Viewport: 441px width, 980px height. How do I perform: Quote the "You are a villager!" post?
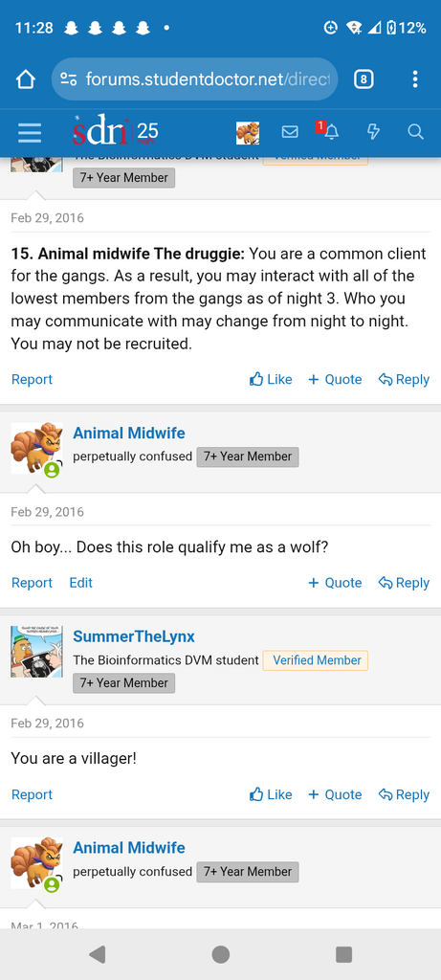(x=335, y=794)
